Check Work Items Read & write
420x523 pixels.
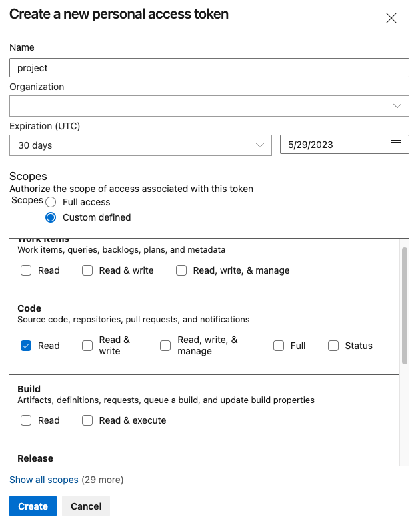click(87, 270)
